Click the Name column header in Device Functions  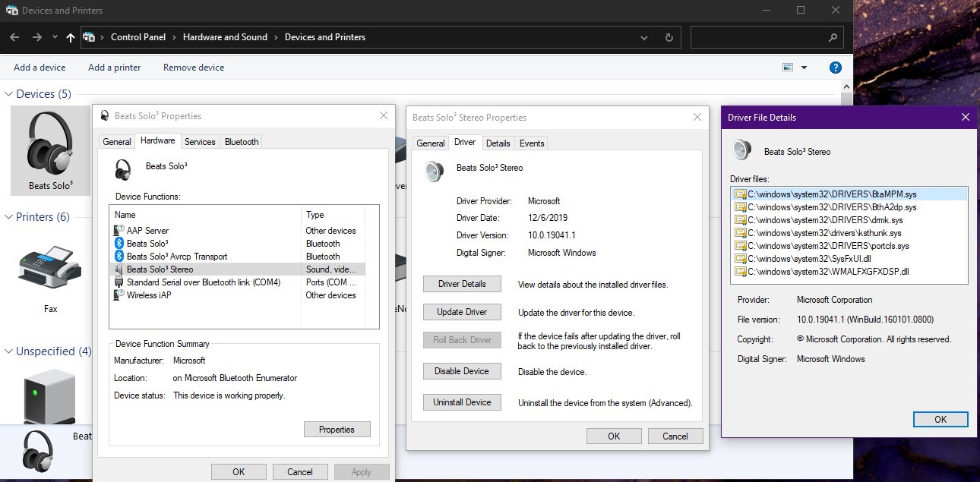coord(206,215)
